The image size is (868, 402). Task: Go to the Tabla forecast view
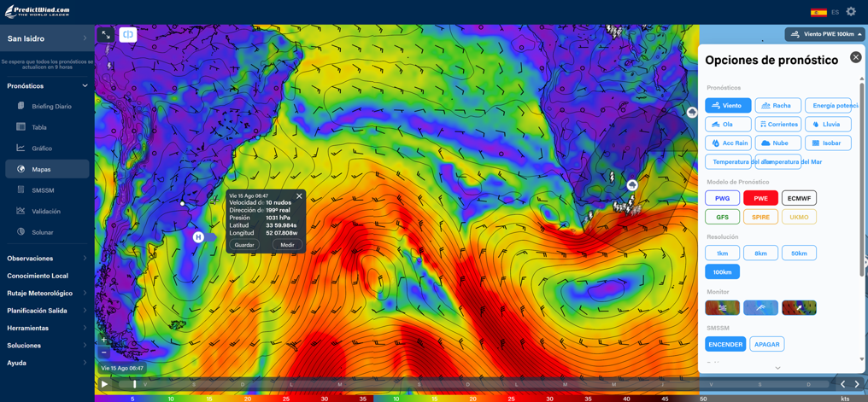click(x=39, y=127)
